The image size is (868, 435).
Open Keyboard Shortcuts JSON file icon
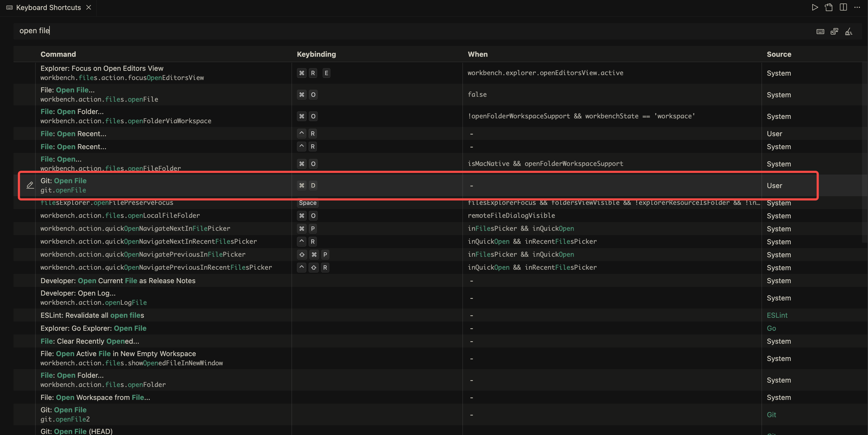click(829, 7)
